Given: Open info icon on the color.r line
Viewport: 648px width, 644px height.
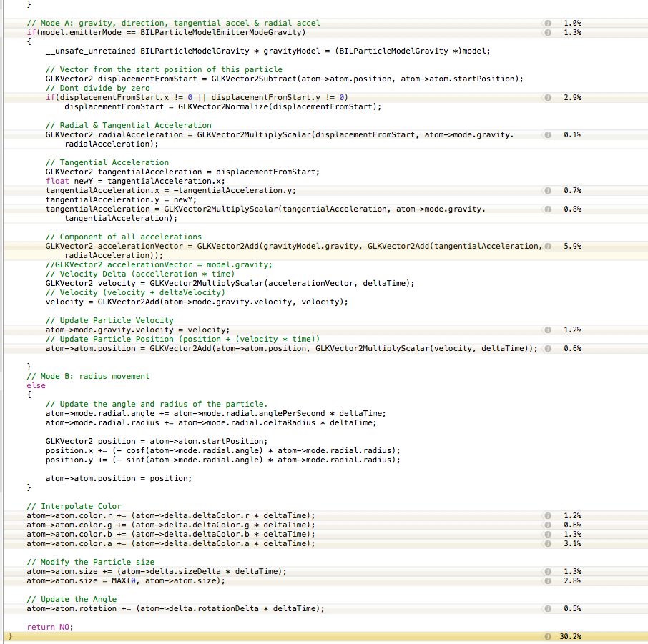Looking at the screenshot, I should coord(547,516).
